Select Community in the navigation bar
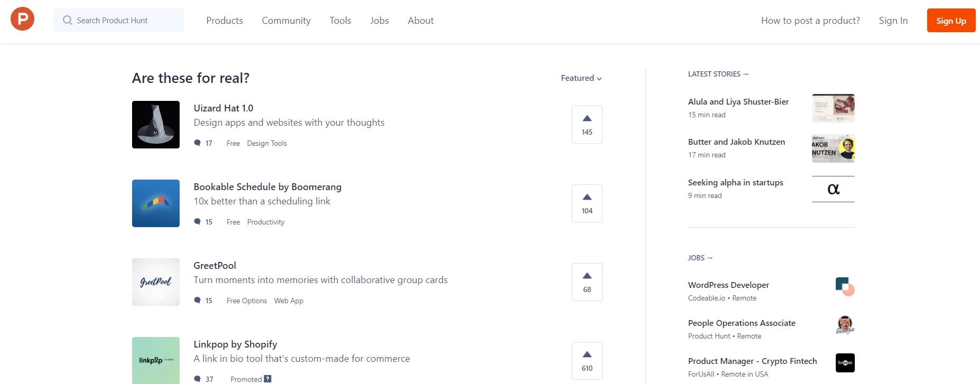The width and height of the screenshot is (980, 384). click(286, 20)
